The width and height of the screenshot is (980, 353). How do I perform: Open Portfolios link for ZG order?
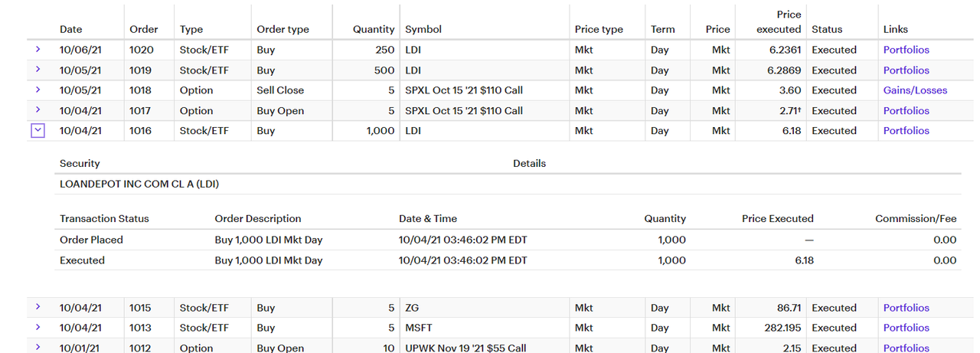click(906, 308)
